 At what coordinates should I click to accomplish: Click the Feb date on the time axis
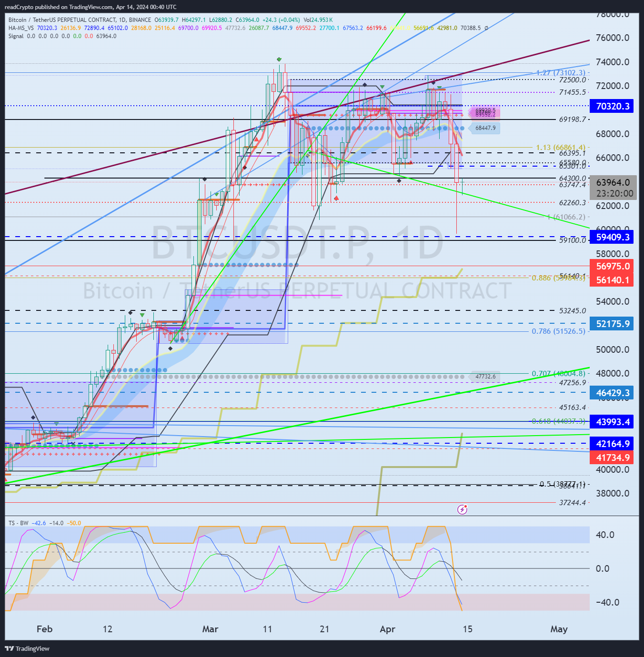pyautogui.click(x=44, y=629)
